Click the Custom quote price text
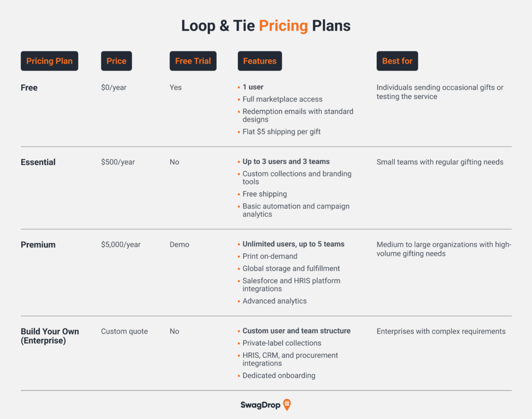532x419 pixels. pyautogui.click(x=124, y=331)
